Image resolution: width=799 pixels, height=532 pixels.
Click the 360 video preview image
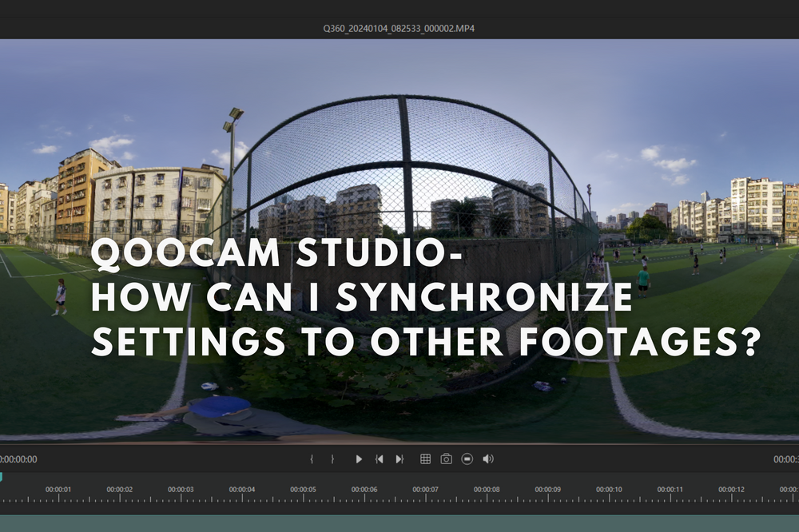(399, 240)
